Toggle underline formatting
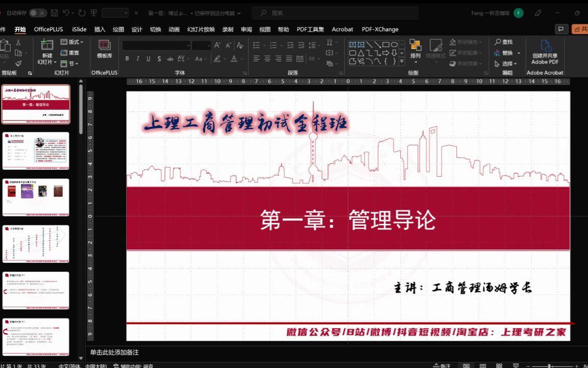 coord(148,58)
